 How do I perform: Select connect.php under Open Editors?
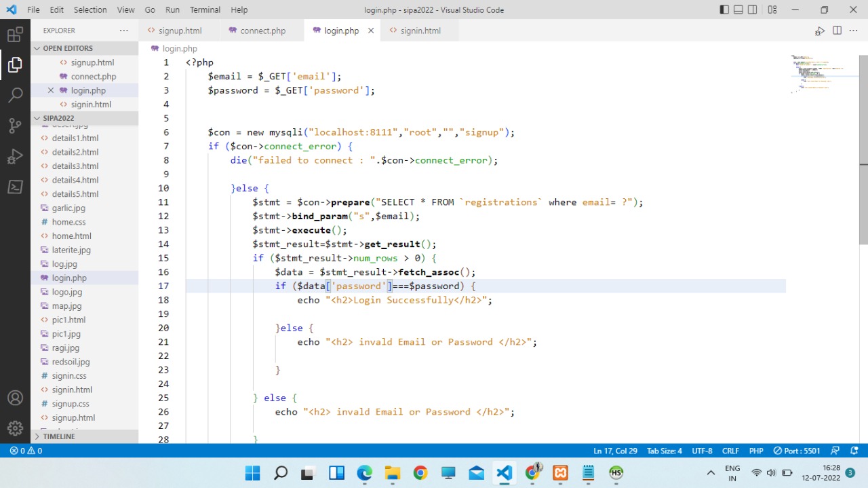[x=94, y=77]
